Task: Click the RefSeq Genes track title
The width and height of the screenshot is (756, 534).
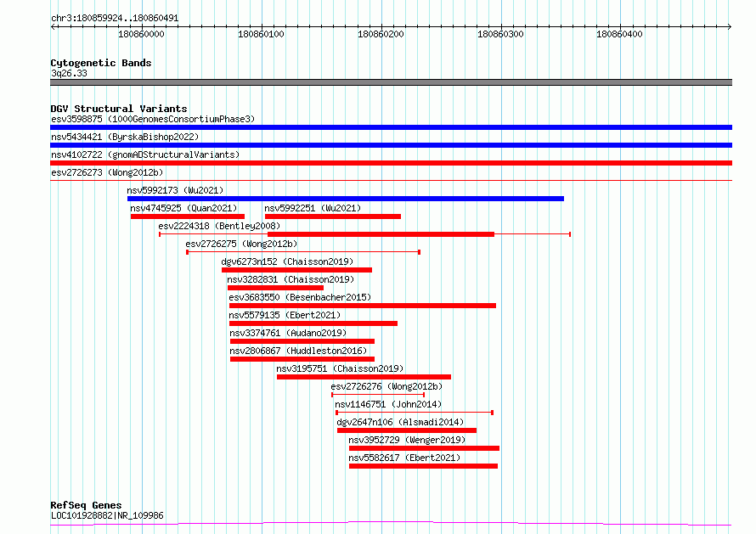Action: pos(86,505)
